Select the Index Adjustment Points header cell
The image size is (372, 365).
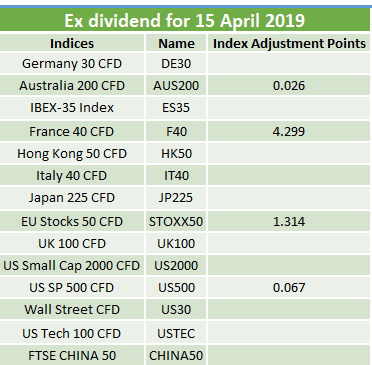[289, 43]
